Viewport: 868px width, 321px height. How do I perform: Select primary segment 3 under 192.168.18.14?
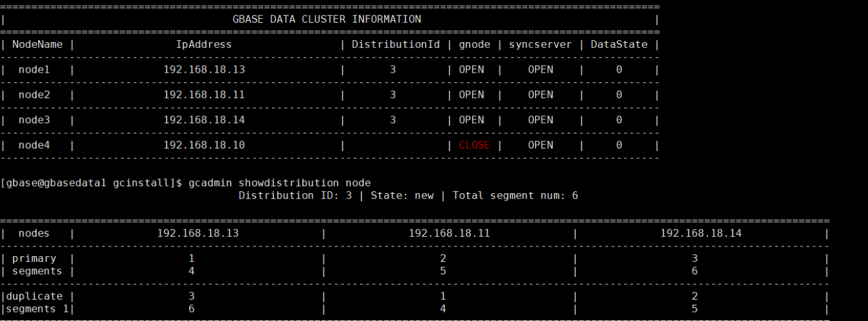tap(694, 258)
